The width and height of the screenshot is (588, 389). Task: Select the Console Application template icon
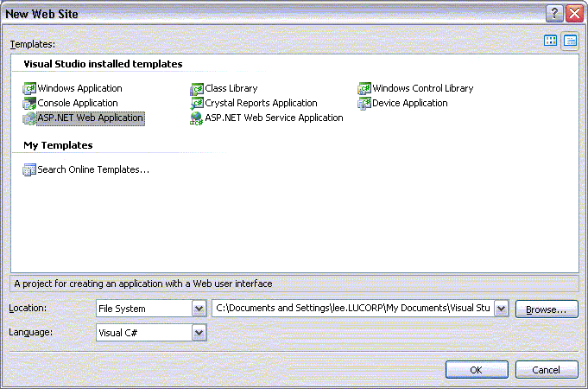pos(29,103)
